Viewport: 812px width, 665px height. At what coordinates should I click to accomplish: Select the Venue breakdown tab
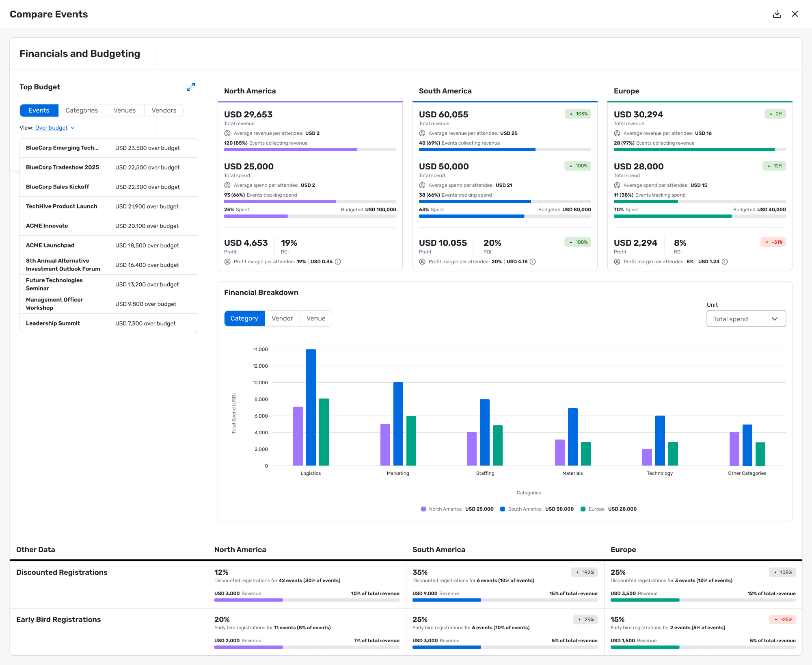tap(316, 318)
